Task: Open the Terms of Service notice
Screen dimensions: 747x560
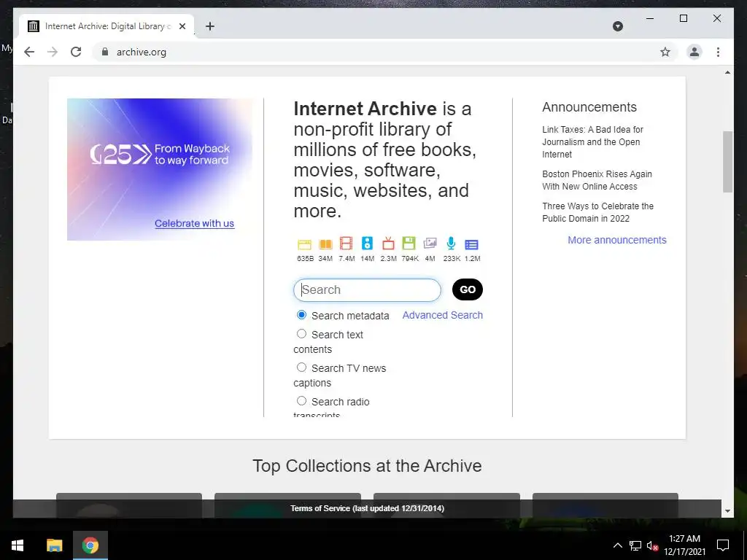Action: pyautogui.click(x=368, y=508)
